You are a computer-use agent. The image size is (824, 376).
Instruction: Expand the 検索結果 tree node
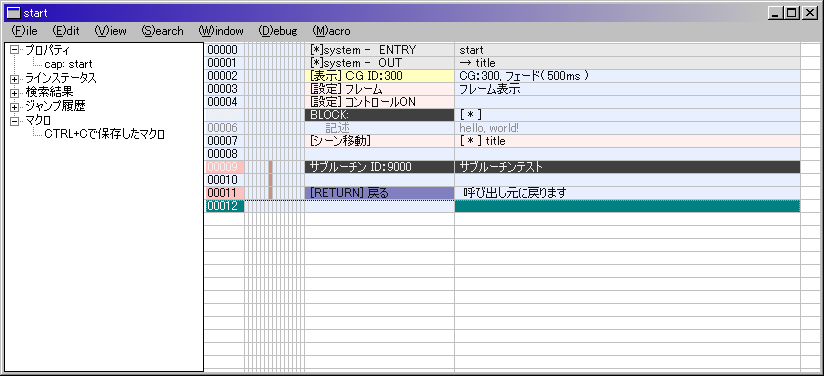[x=14, y=93]
